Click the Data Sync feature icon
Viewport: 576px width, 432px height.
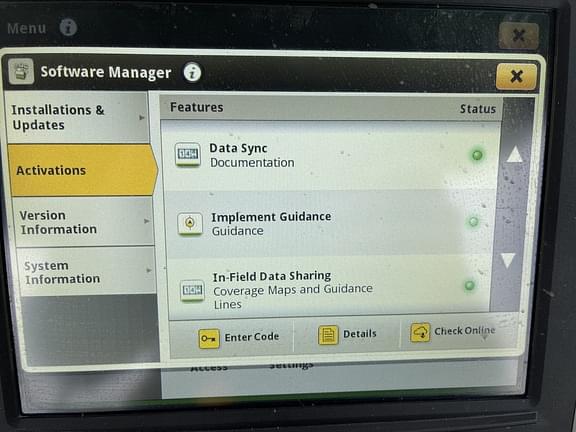pyautogui.click(x=188, y=154)
